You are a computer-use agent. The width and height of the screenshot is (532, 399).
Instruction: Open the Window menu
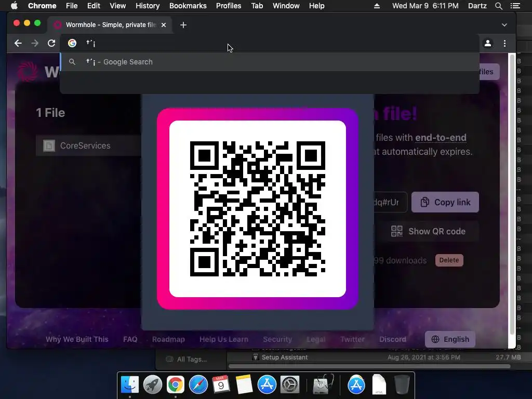[286, 6]
